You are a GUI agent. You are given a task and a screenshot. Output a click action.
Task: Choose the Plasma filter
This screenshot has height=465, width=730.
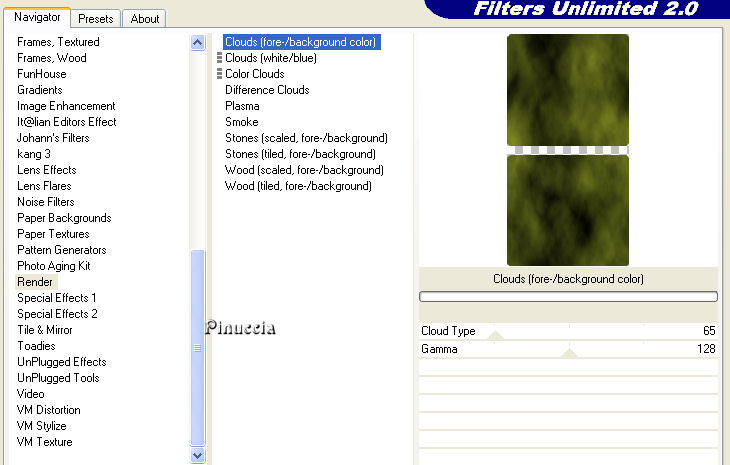tap(242, 106)
